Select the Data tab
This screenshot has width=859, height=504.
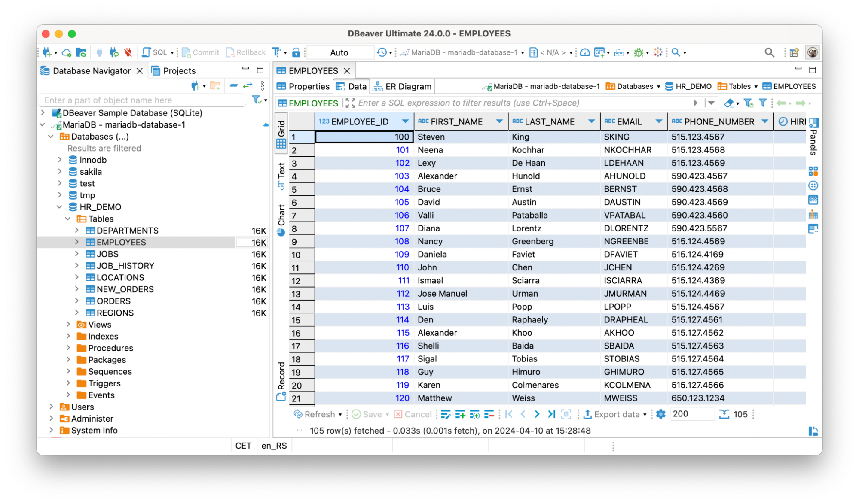point(352,86)
